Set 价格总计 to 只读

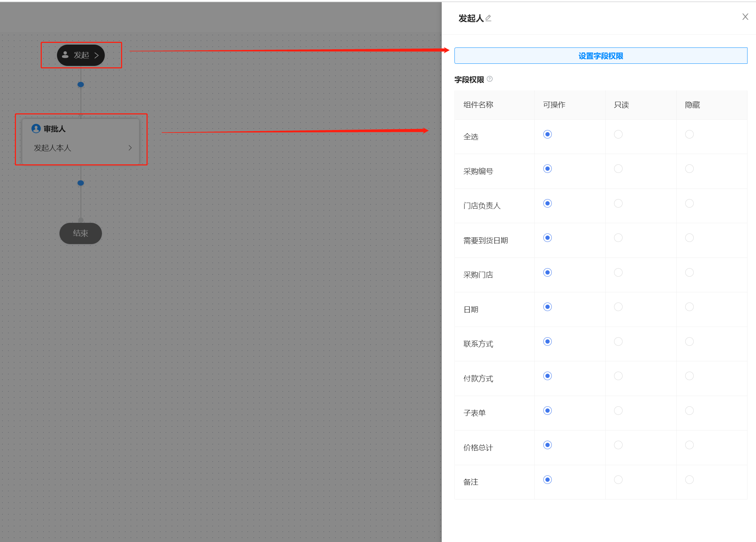(618, 445)
